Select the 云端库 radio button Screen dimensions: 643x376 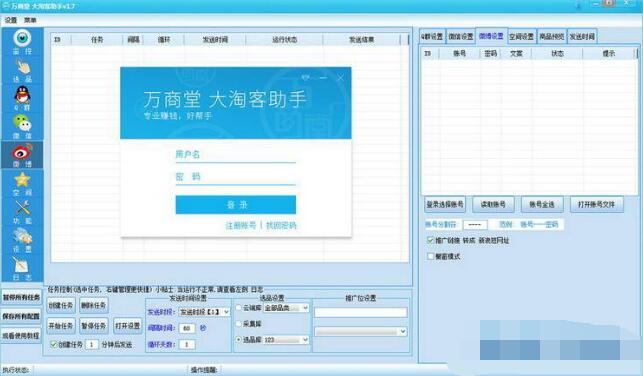[239, 308]
